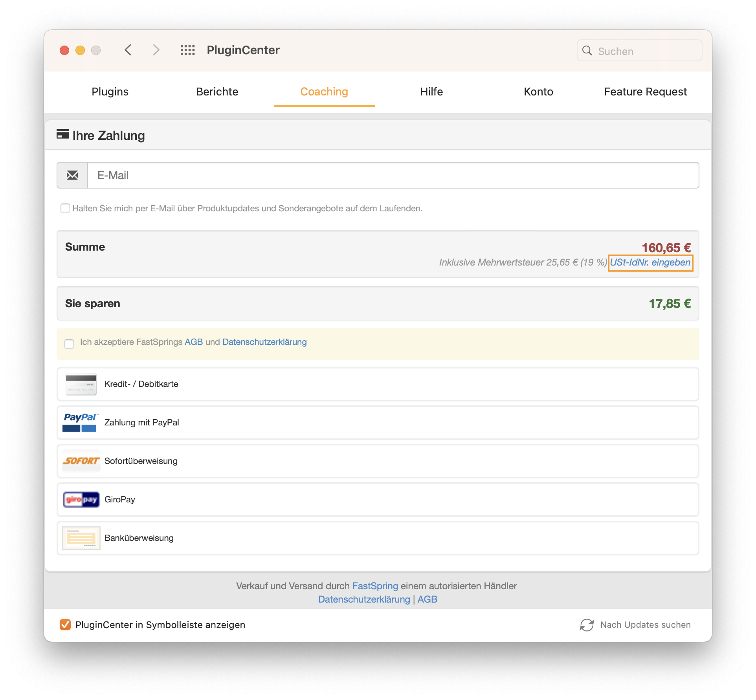
Task: Select the Coaching tab
Action: coord(324,92)
